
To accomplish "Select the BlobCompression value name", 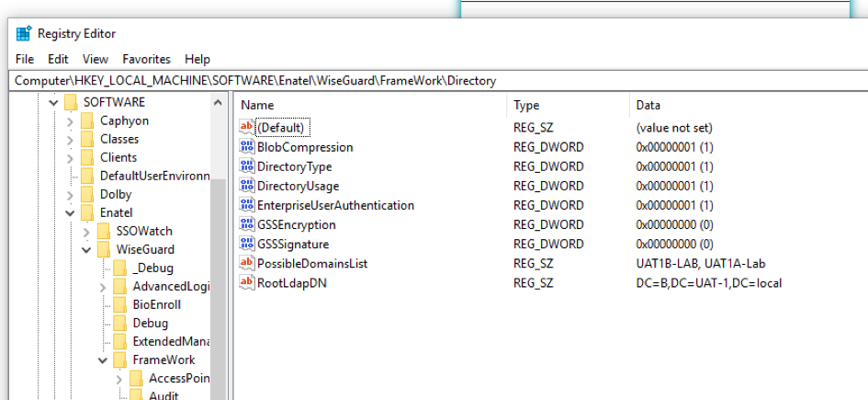I will pos(305,147).
